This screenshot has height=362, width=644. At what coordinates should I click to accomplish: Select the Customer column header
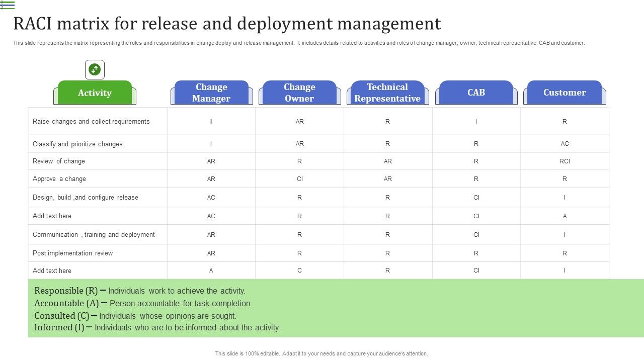(x=565, y=93)
